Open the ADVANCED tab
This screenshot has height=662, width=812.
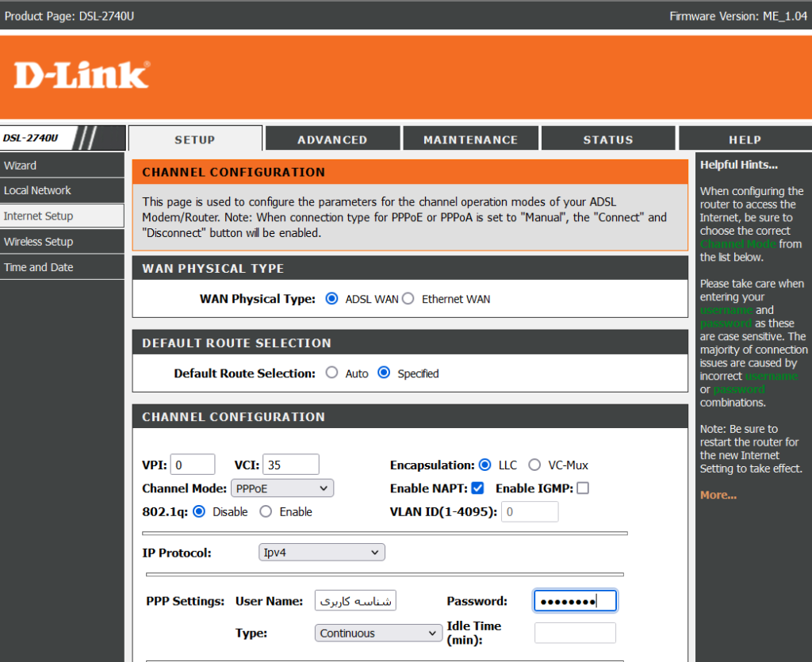[x=332, y=140]
